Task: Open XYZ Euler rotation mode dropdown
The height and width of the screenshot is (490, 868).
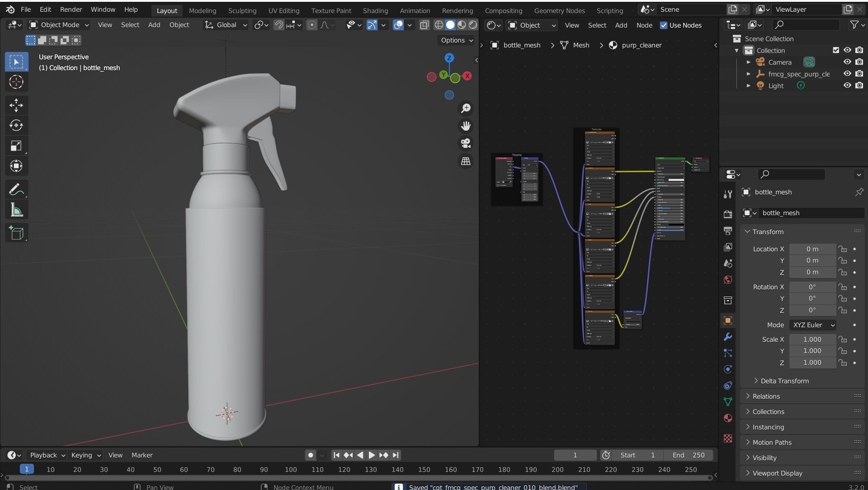Action: pos(812,325)
